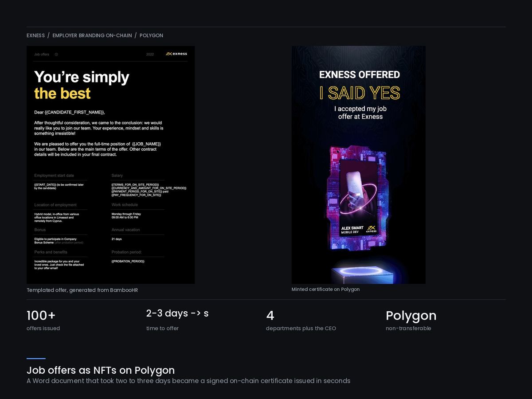
Task: Click the 'offers issued' label
Action: pyautogui.click(x=43, y=329)
